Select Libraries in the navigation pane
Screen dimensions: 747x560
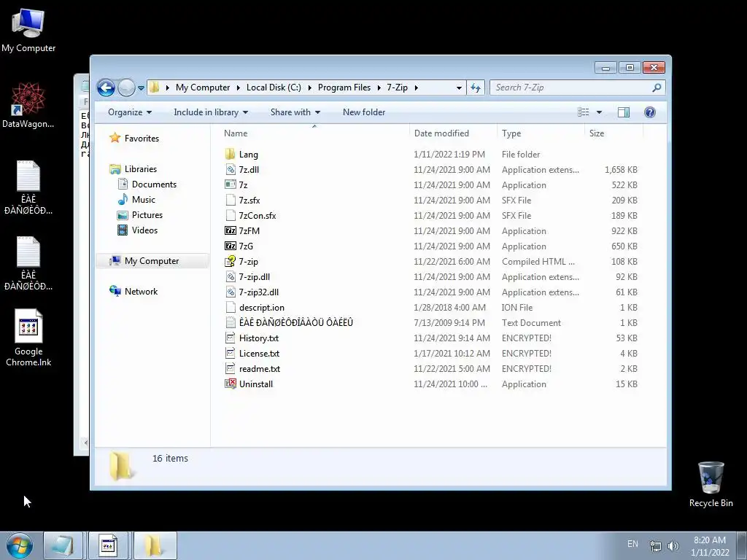point(141,169)
